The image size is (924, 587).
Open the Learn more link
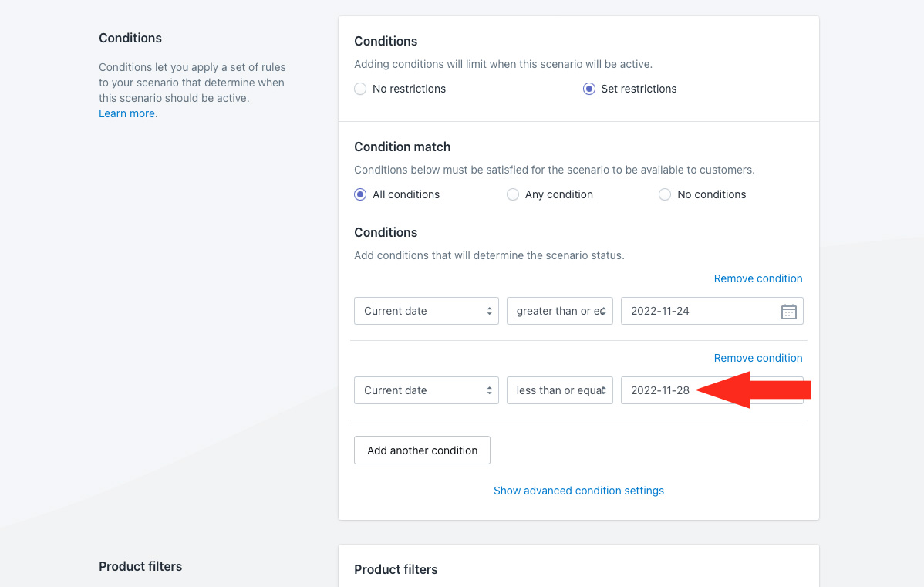coord(127,113)
